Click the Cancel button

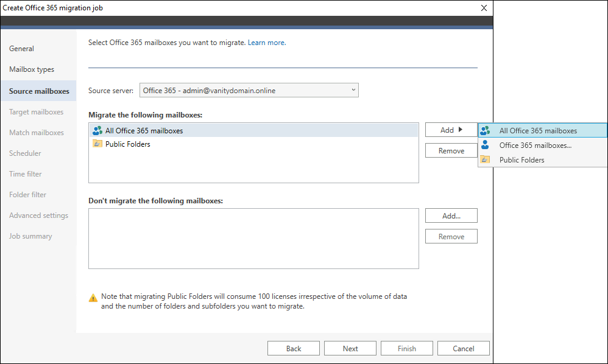[464, 348]
